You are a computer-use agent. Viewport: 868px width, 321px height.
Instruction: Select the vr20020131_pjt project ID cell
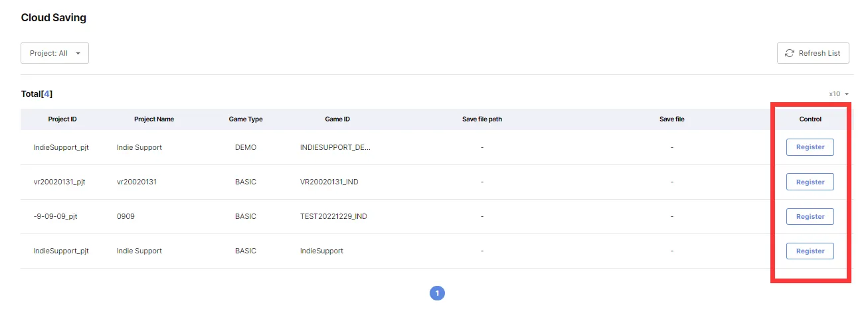(x=60, y=182)
